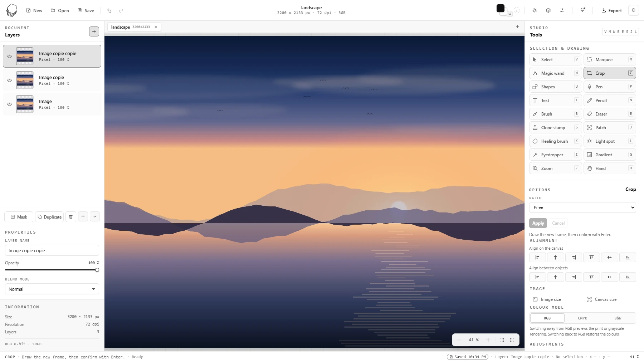Choose the Shapes tool
Viewport: 644px width, 362px height.
pyautogui.click(x=555, y=87)
